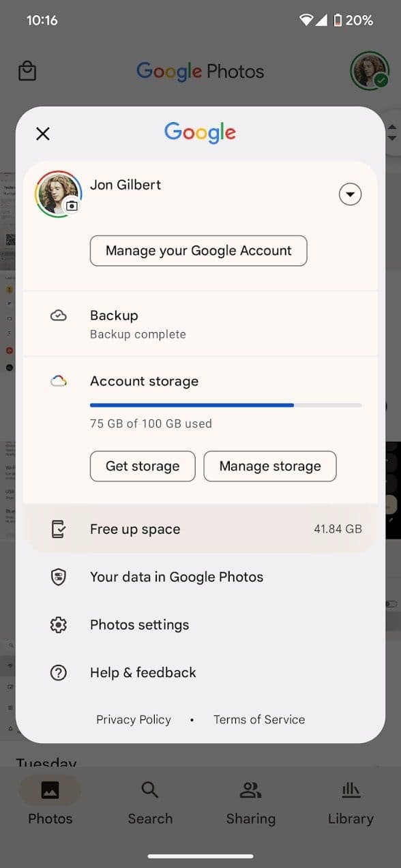Open Photos settings gear icon

pos(59,624)
